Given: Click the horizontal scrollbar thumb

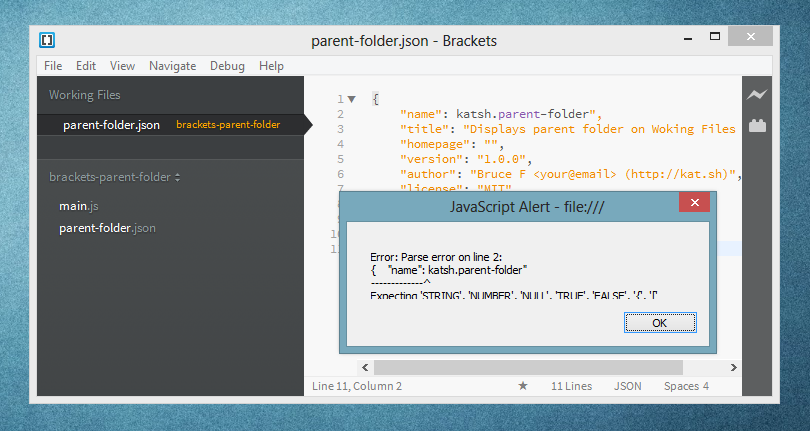Looking at the screenshot, I should (x=528, y=367).
